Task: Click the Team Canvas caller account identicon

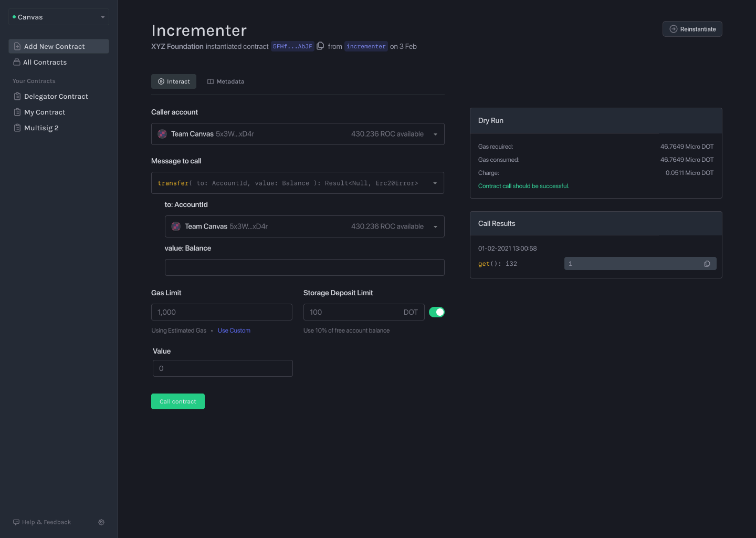Action: [x=162, y=133]
